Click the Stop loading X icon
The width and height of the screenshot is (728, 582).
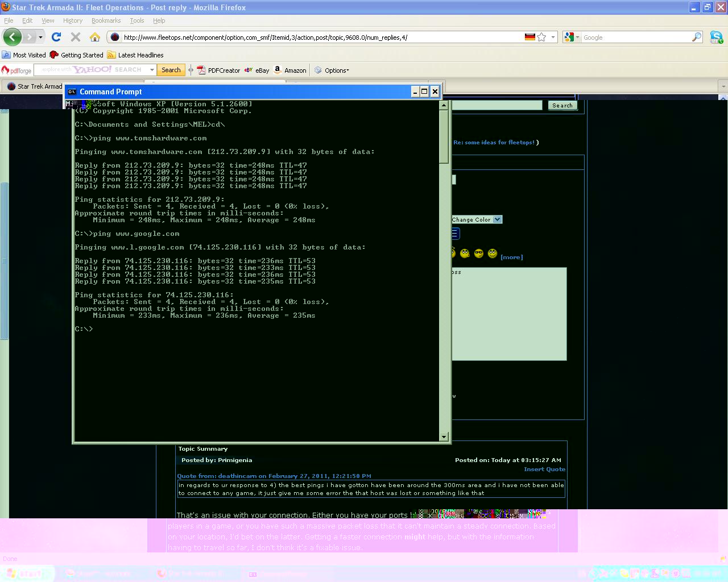75,38
